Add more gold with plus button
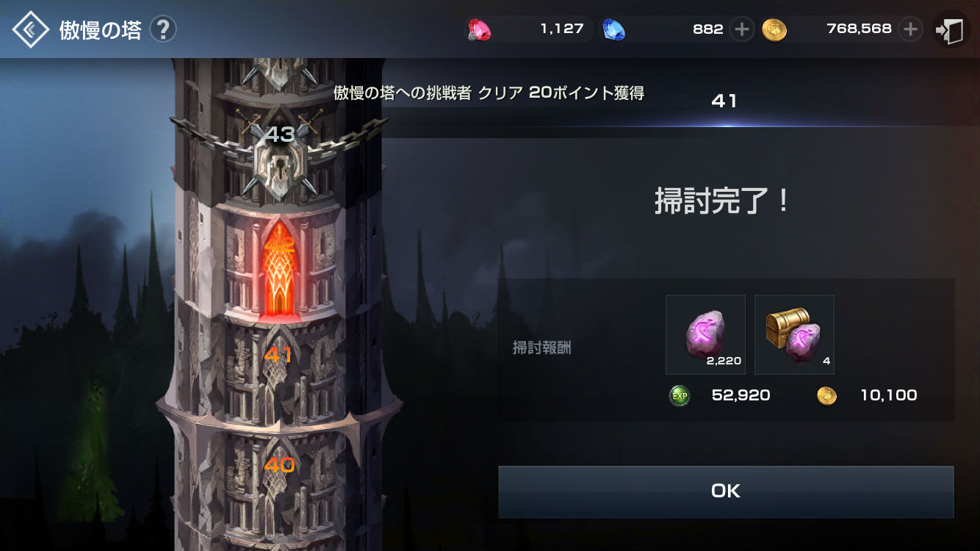Viewport: 980px width, 551px height. click(910, 29)
